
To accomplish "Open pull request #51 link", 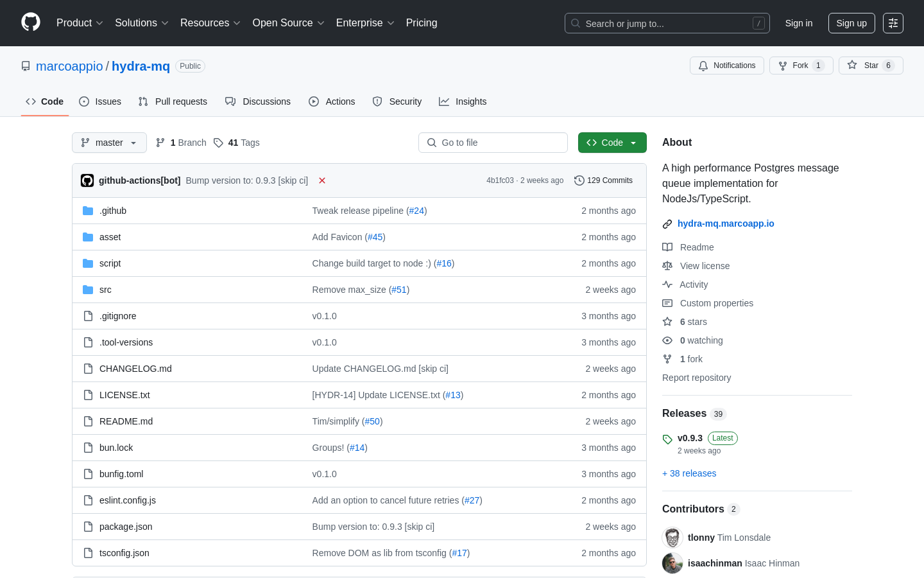I will pyautogui.click(x=399, y=290).
